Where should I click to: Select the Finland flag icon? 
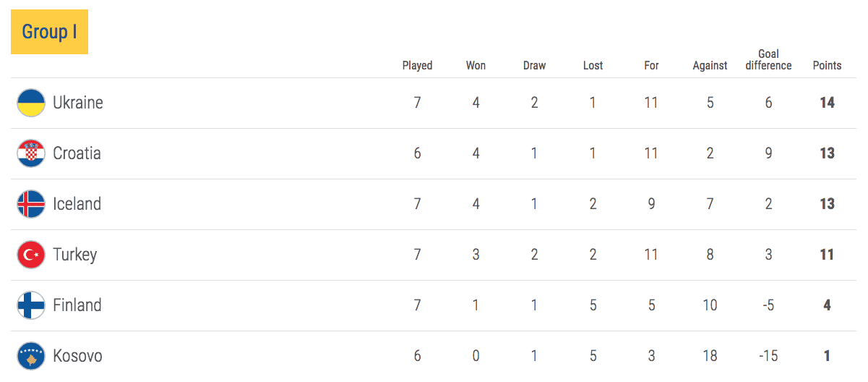31,305
